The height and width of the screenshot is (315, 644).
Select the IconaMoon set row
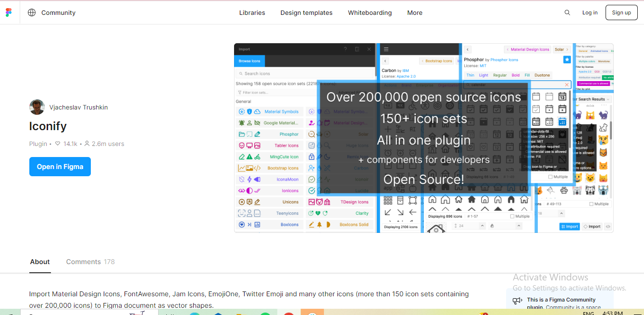[x=269, y=179]
